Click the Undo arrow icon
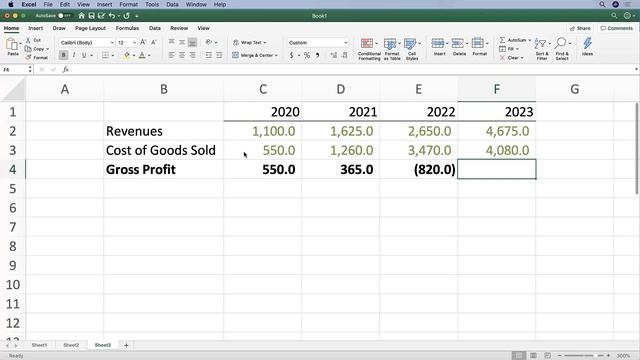Viewport: 640px width, 360px height. click(x=111, y=16)
